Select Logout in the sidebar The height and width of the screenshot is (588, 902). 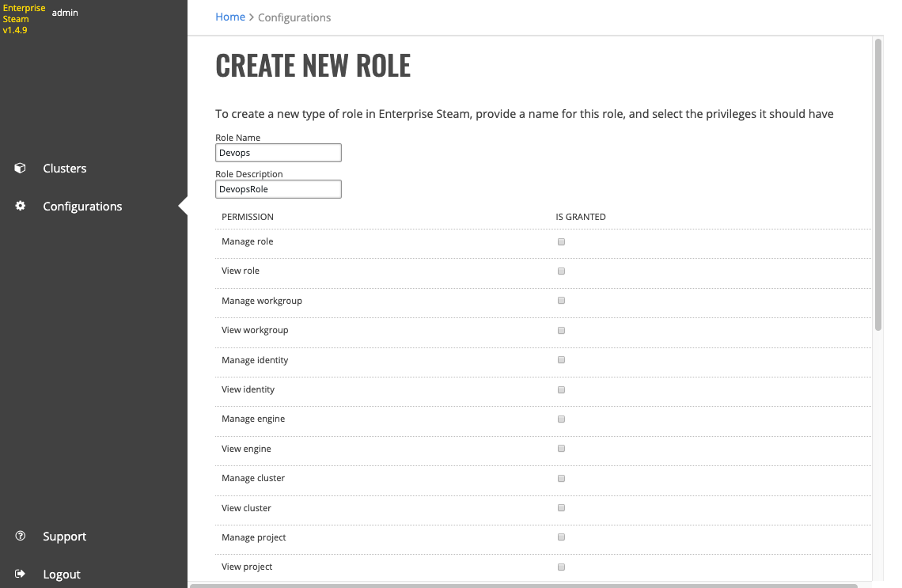(x=62, y=575)
